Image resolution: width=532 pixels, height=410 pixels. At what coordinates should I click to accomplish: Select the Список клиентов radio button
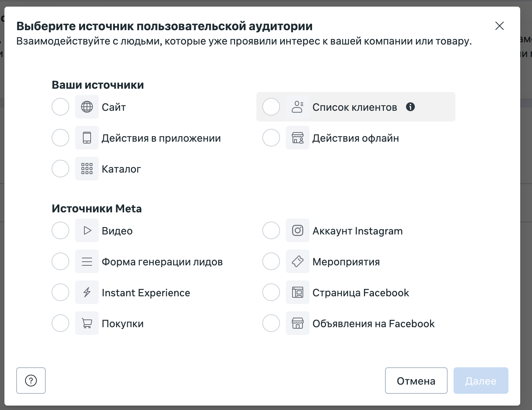271,107
